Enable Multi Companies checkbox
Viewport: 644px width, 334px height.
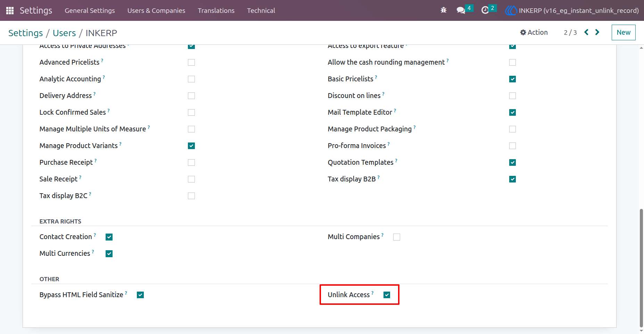coord(397,237)
